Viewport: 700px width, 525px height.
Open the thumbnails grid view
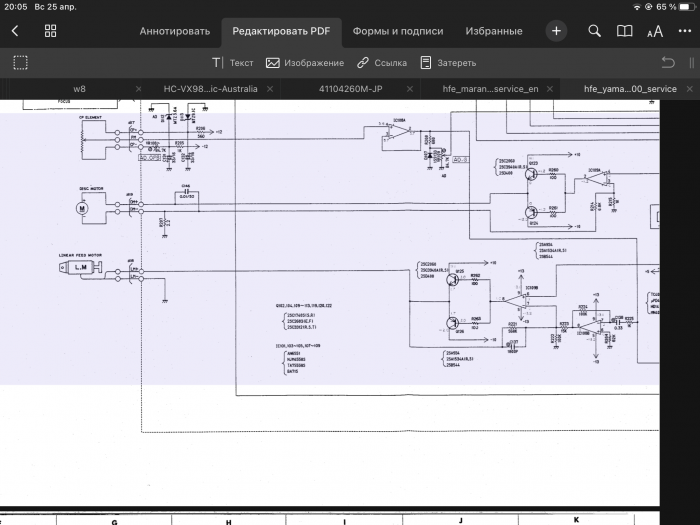pyautogui.click(x=50, y=31)
